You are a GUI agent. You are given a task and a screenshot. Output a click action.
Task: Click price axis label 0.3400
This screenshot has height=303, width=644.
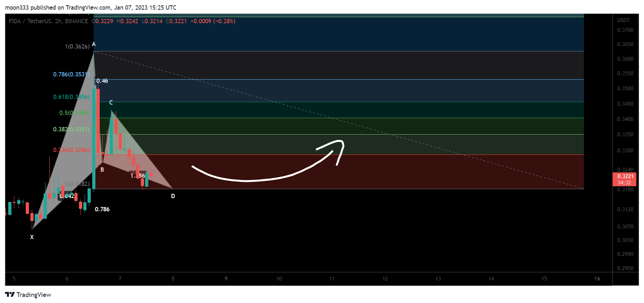[x=625, y=119]
